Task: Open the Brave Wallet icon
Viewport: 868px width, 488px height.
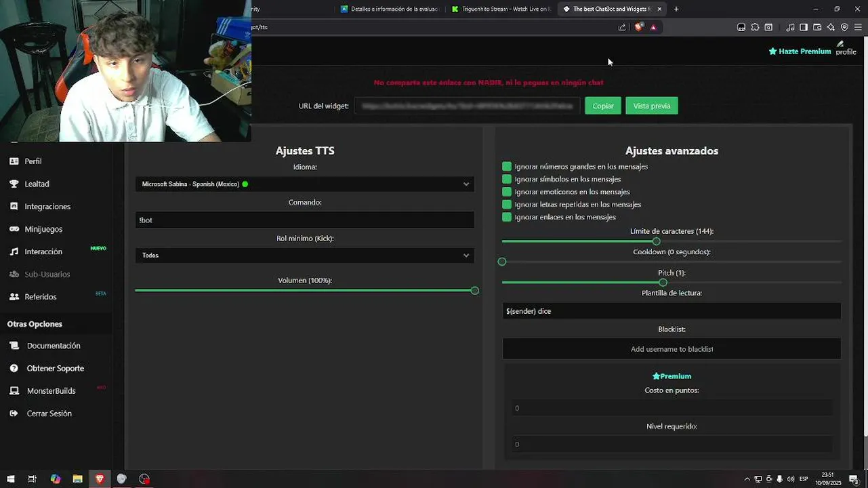Action: point(817,27)
